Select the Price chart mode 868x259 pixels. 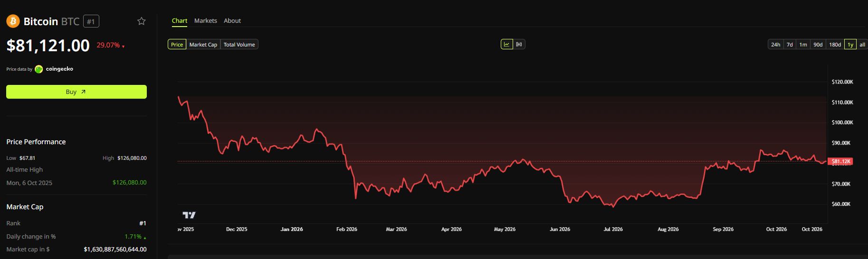[177, 45]
